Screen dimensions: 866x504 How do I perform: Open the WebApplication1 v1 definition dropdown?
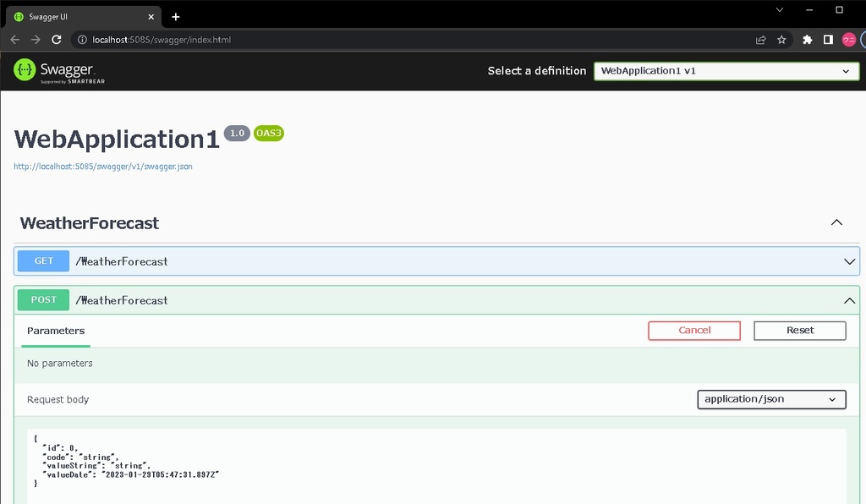(x=726, y=71)
